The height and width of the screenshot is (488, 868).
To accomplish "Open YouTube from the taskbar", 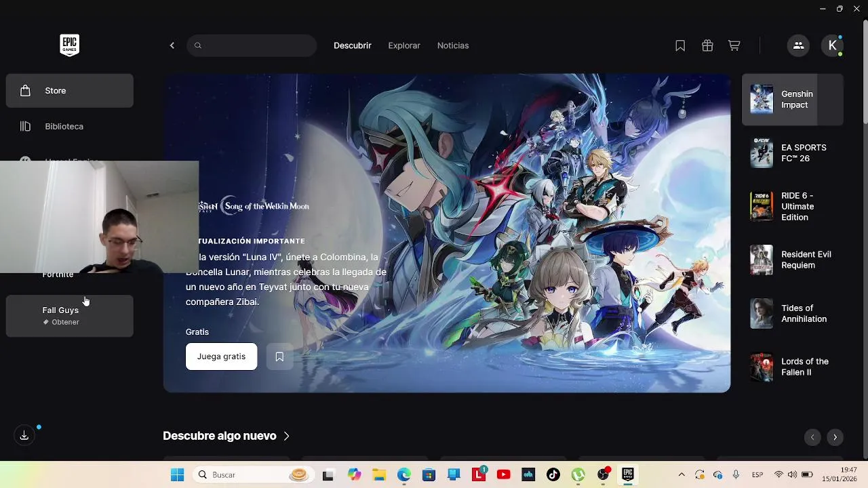I will [x=503, y=474].
